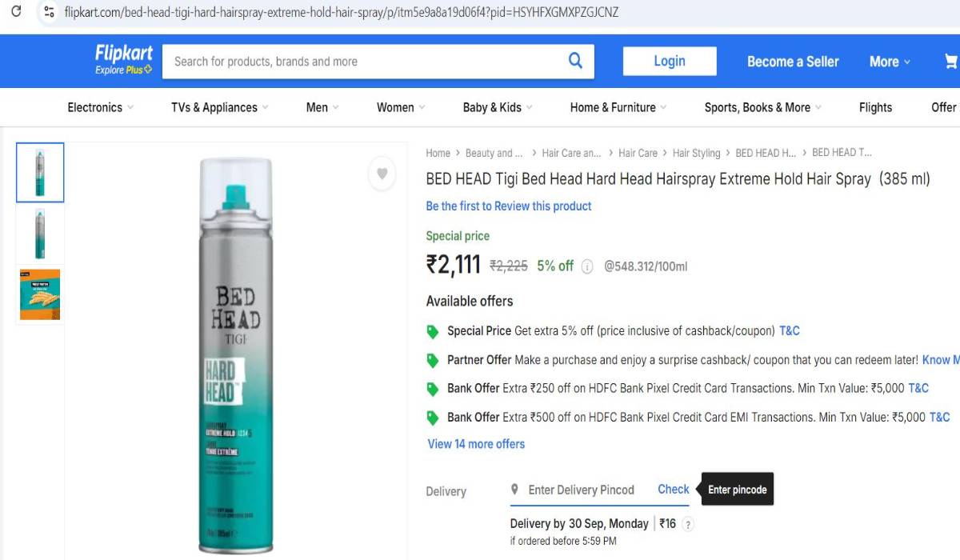Click Become a Seller link
Screen dimensions: 960x560
pos(793,62)
